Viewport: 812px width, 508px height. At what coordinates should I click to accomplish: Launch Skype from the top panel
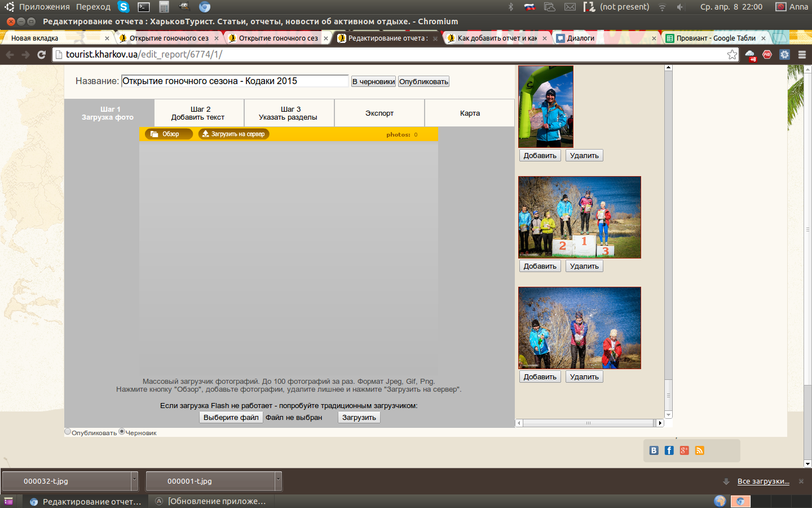[x=123, y=7]
